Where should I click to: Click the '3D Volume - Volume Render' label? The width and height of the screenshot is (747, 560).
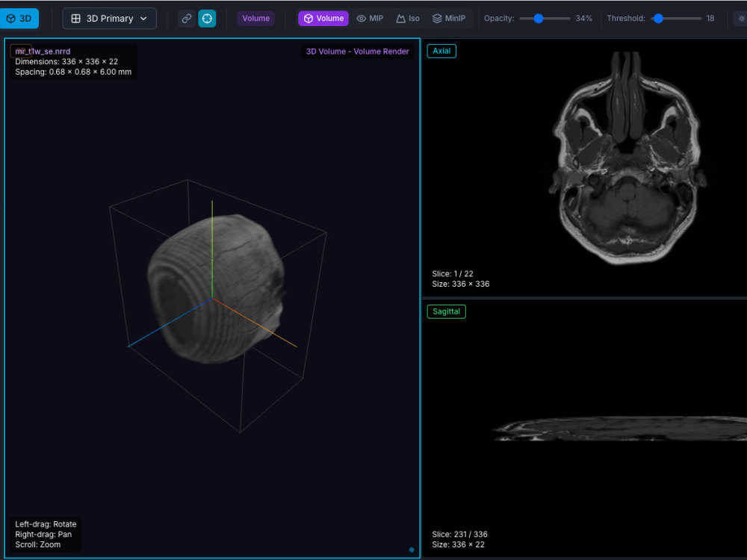(357, 52)
